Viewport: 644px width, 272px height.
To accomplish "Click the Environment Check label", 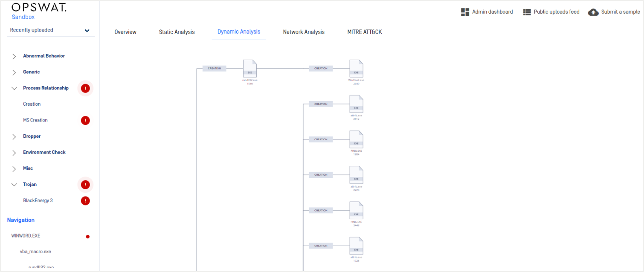I will [x=44, y=152].
